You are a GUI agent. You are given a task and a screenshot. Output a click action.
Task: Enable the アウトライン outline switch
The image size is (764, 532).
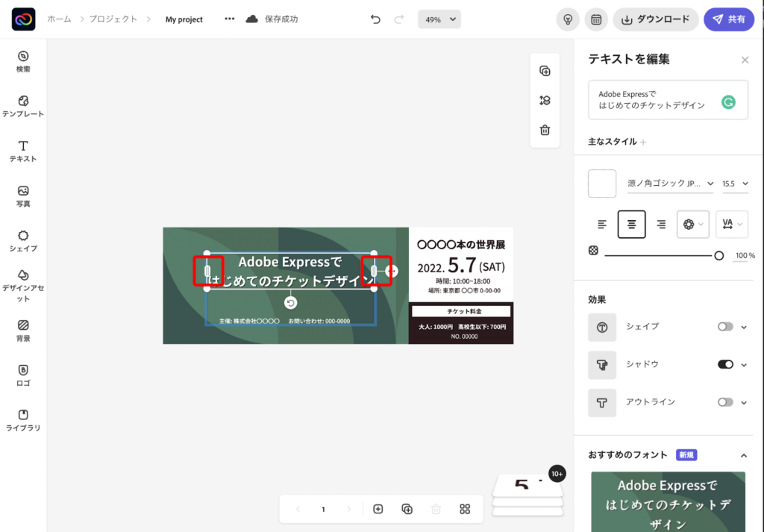(x=724, y=402)
